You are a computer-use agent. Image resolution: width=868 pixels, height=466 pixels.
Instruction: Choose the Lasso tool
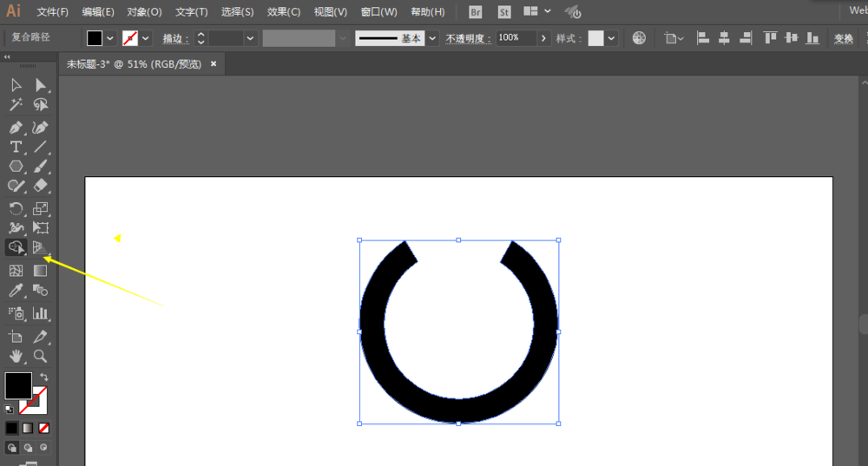coord(41,105)
